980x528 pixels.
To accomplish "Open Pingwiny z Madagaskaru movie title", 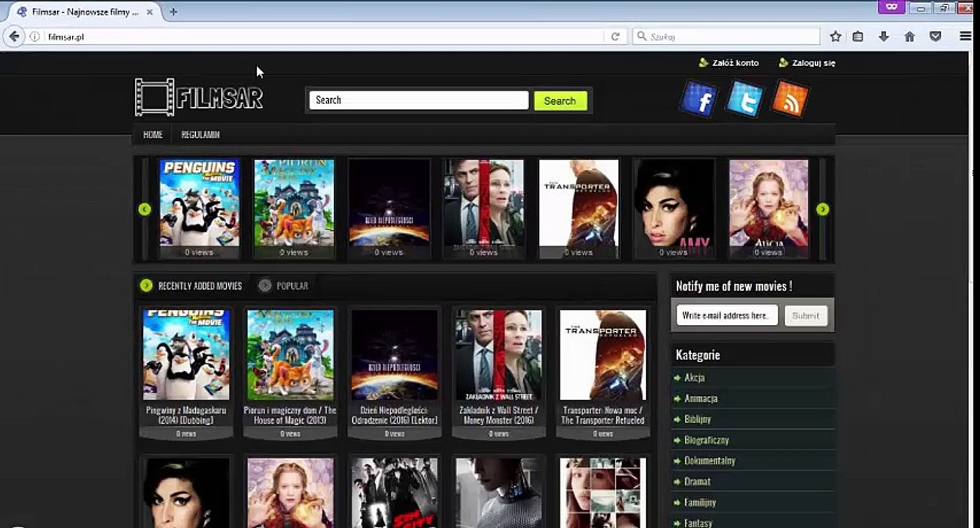I will point(186,415).
